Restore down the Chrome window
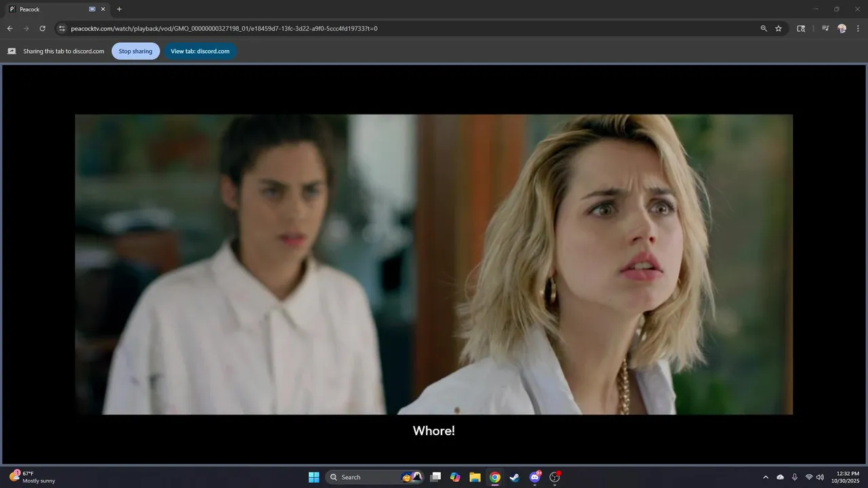 (x=836, y=9)
